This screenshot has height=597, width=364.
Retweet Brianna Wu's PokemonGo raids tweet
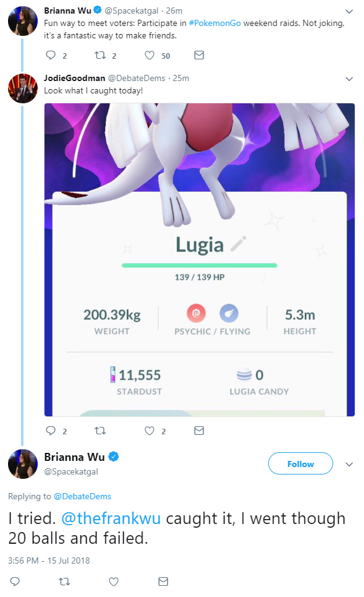click(100, 55)
